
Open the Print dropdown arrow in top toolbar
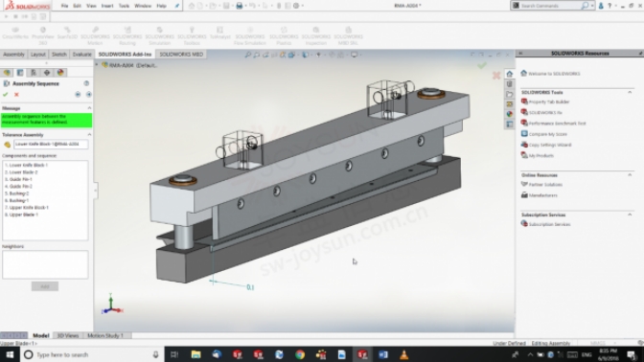pos(245,6)
